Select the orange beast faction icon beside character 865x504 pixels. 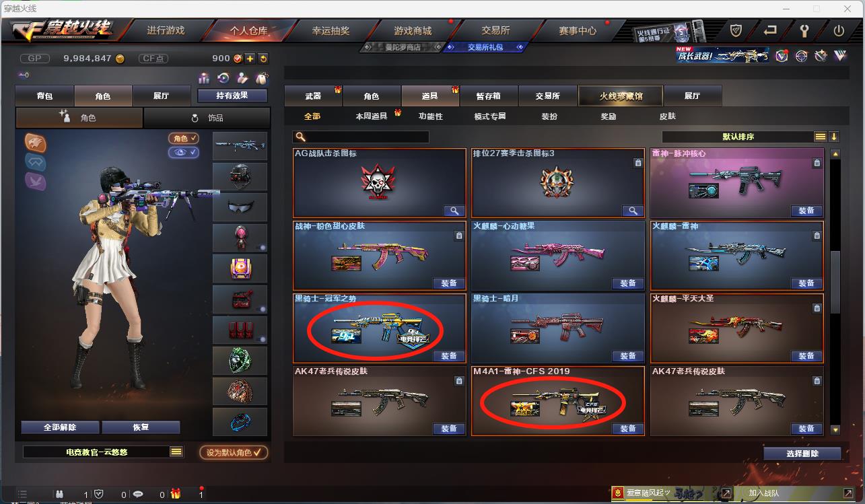coord(36,142)
